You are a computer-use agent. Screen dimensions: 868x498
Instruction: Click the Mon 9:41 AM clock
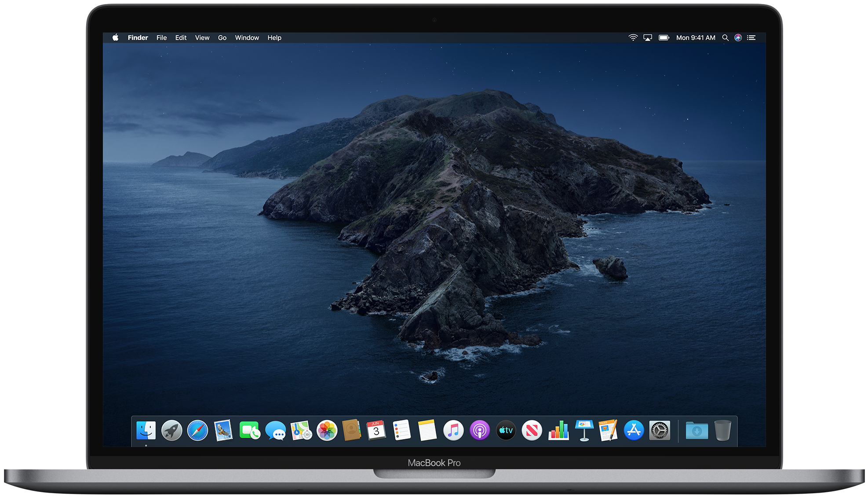(x=696, y=38)
